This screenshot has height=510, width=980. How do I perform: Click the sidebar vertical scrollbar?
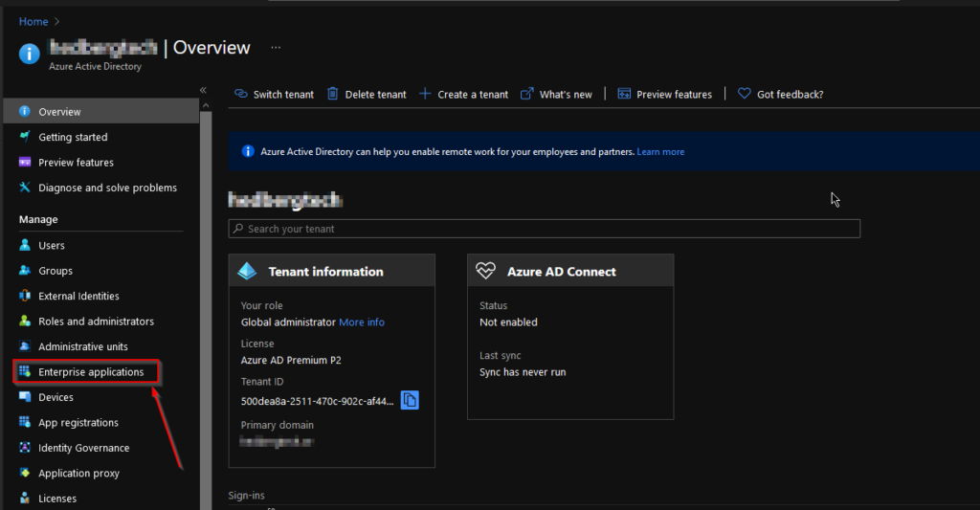tap(206, 311)
